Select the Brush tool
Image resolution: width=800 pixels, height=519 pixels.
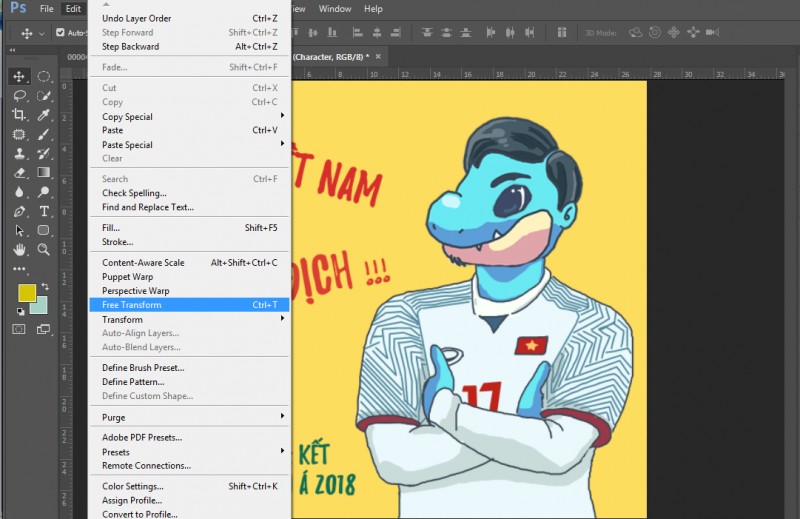click(44, 134)
